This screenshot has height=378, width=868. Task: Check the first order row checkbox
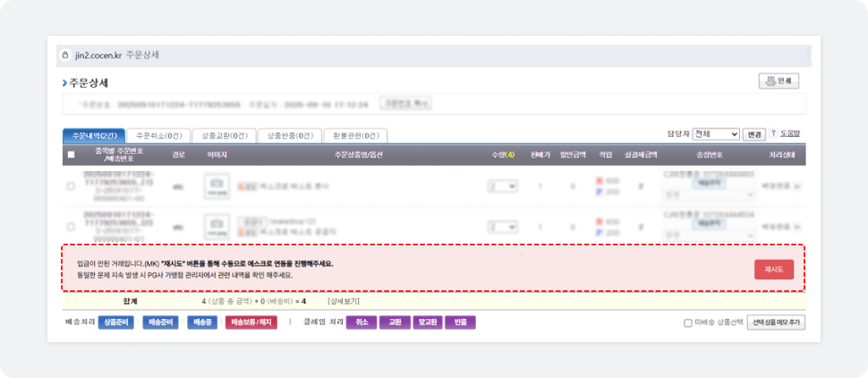click(71, 186)
